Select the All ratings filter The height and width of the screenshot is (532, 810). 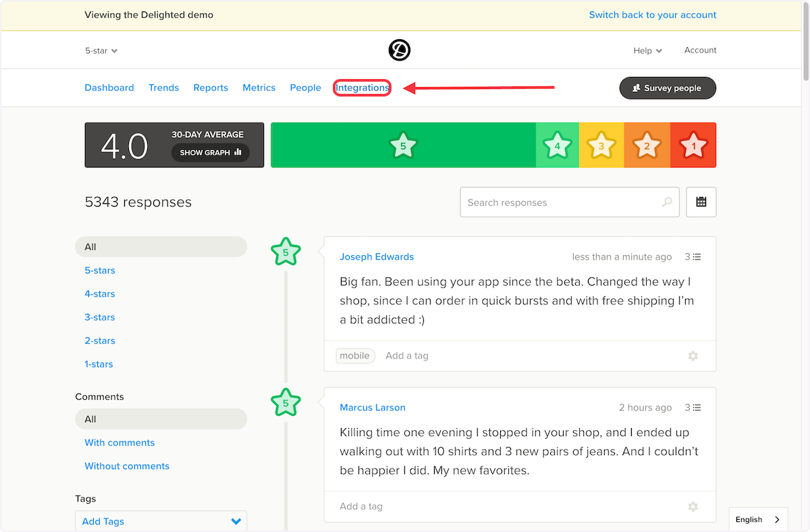pyautogui.click(x=161, y=247)
